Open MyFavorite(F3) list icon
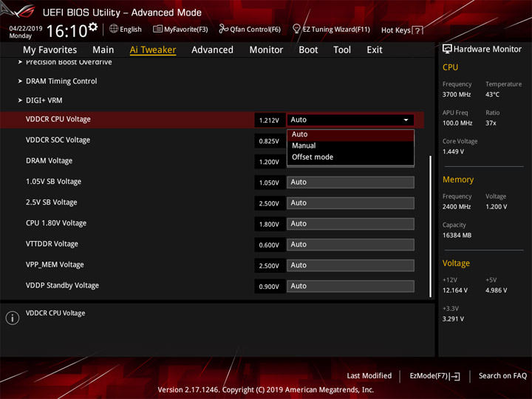The height and width of the screenshot is (399, 532). click(x=157, y=29)
